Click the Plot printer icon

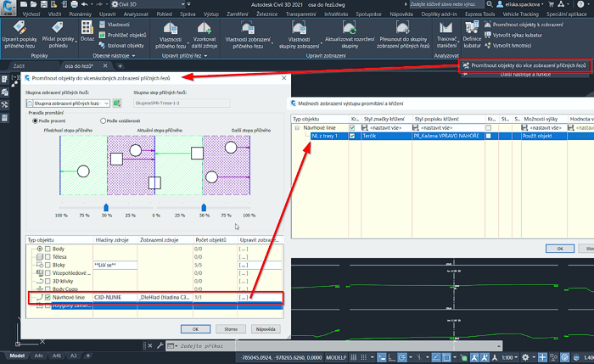pyautogui.click(x=75, y=4)
